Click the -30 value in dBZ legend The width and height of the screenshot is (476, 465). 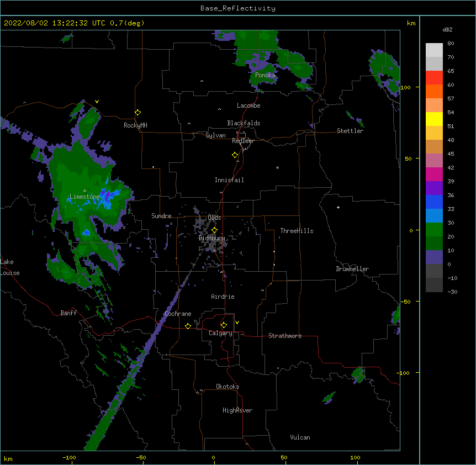click(452, 292)
